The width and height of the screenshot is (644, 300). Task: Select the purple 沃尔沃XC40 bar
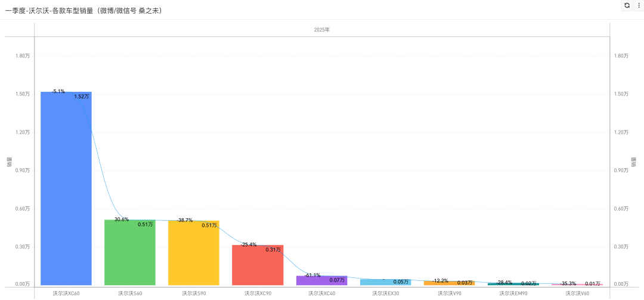321,281
